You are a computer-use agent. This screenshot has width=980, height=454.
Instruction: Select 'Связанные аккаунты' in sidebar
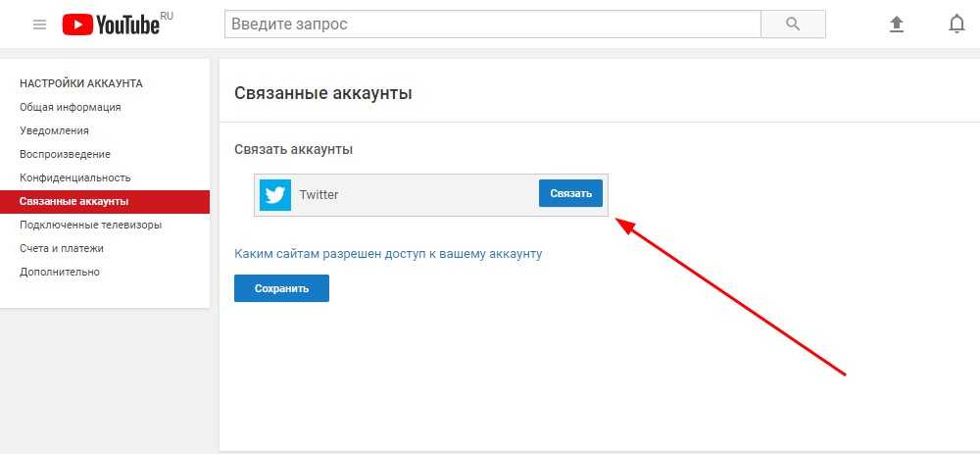coord(105,201)
